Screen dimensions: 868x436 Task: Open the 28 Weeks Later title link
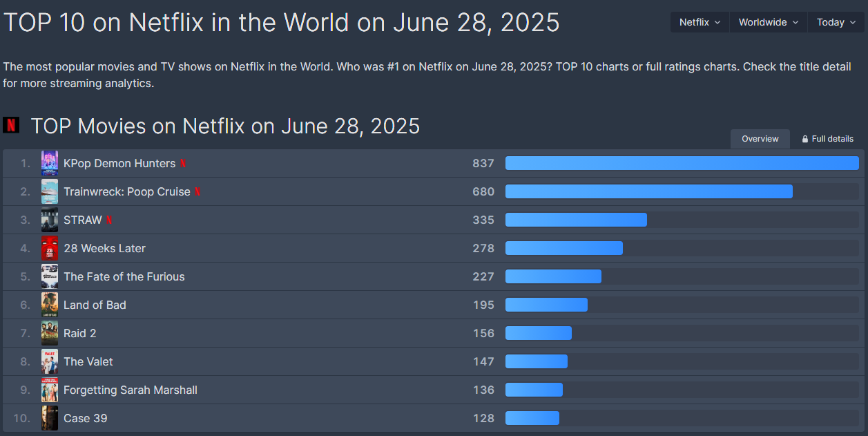click(104, 248)
